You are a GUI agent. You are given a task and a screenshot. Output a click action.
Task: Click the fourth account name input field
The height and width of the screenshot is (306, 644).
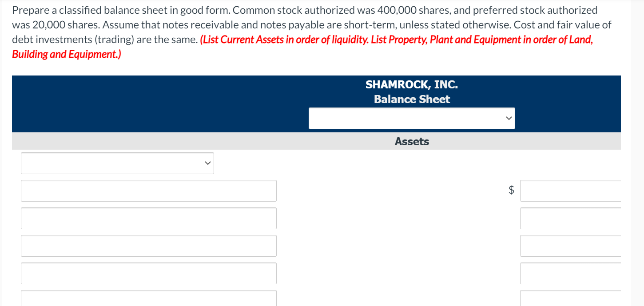pyautogui.click(x=148, y=273)
